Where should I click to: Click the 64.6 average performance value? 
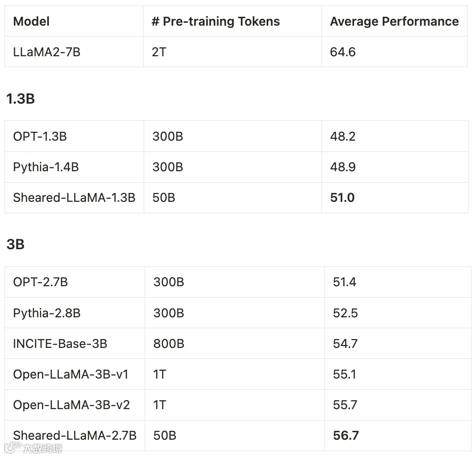point(343,52)
